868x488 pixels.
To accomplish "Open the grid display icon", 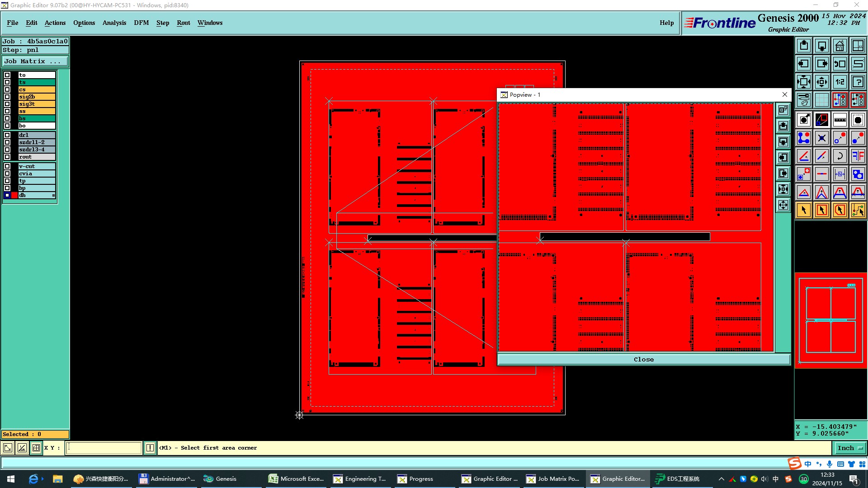I will (821, 100).
